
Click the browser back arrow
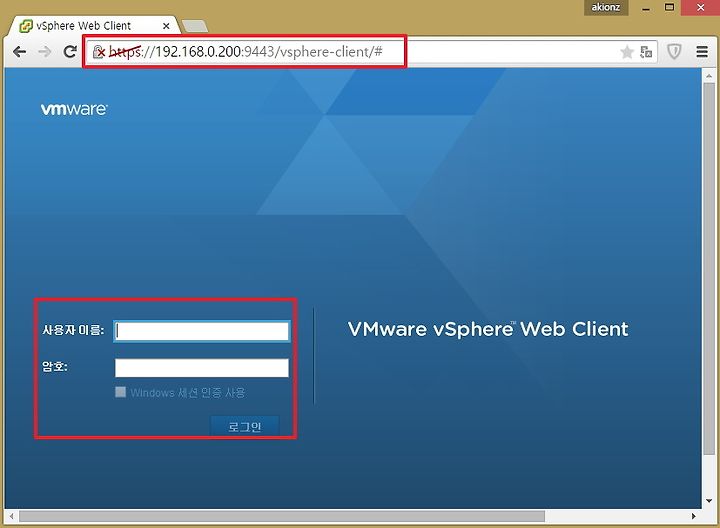(20, 52)
